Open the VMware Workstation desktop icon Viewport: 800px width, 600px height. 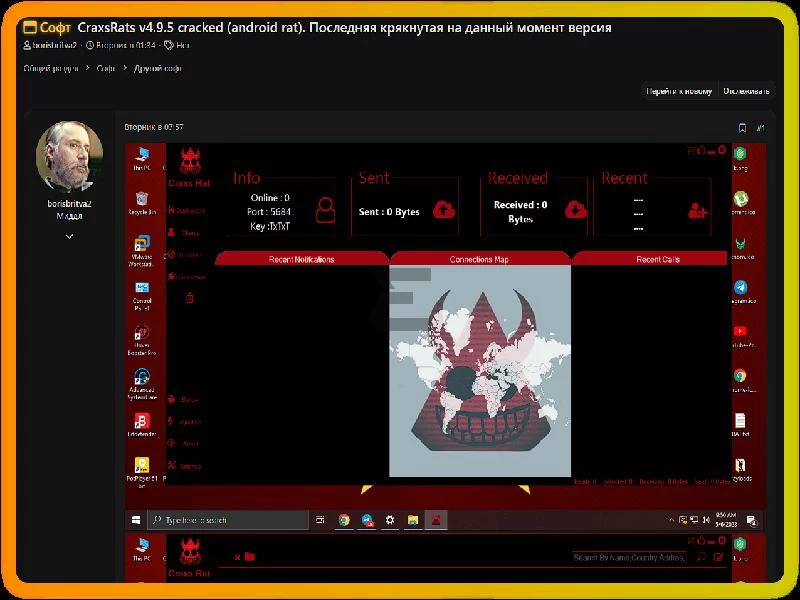coord(142,251)
